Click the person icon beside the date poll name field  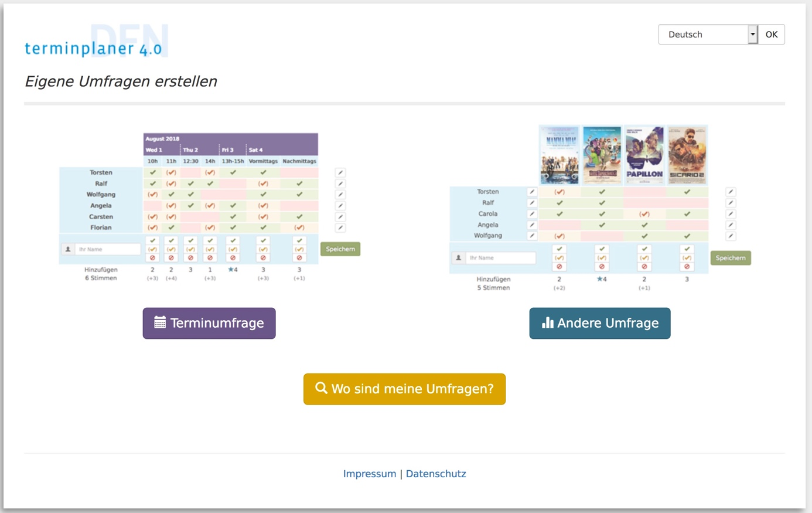[68, 249]
